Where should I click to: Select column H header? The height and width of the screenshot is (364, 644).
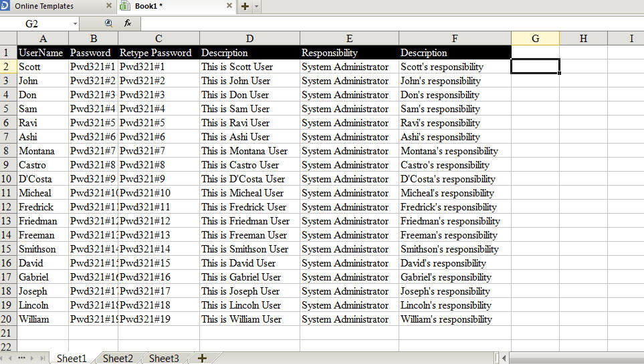coord(583,39)
